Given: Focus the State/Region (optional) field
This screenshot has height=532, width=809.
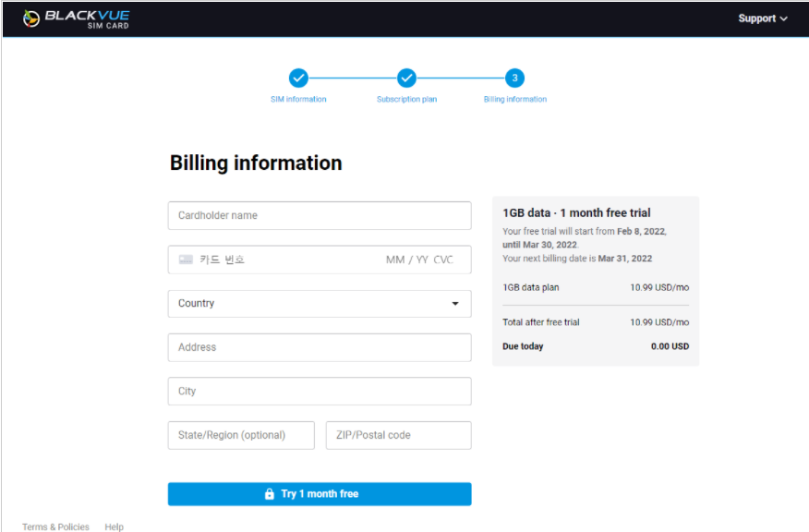Looking at the screenshot, I should 241,435.
